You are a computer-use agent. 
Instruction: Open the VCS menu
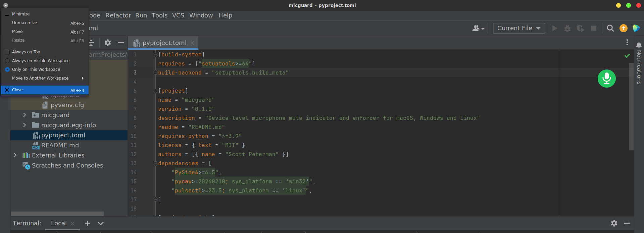coord(178,15)
